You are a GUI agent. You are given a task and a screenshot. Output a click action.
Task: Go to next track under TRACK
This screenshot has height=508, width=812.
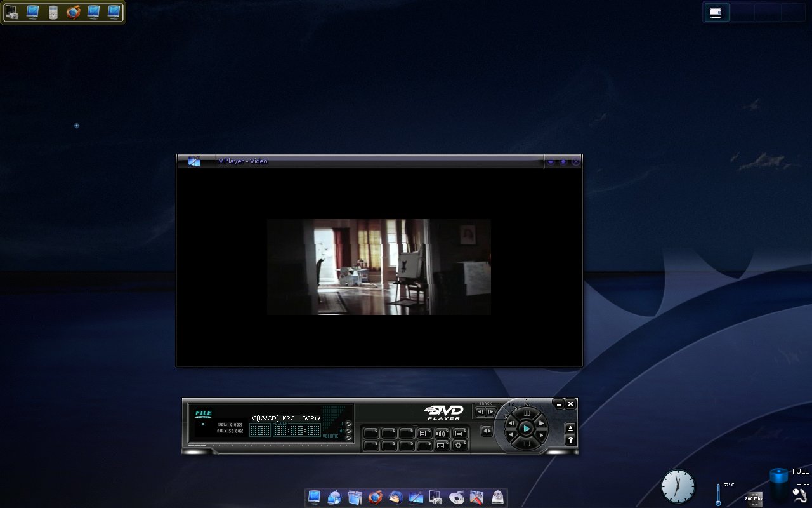(490, 411)
